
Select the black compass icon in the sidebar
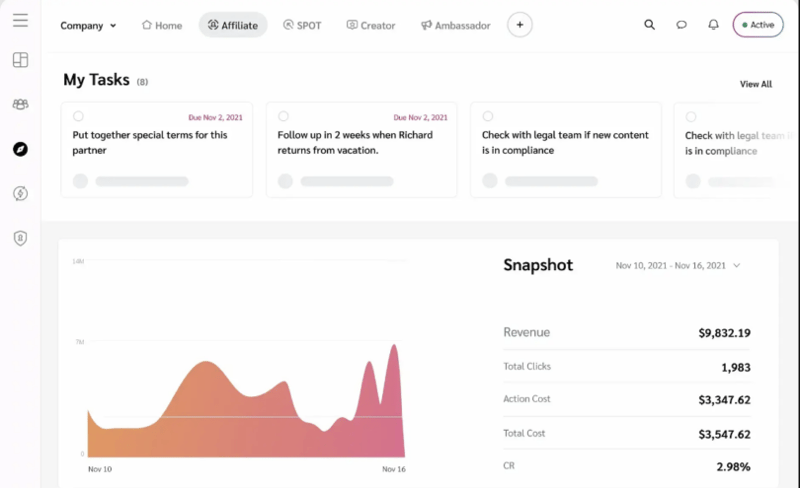[x=20, y=149]
